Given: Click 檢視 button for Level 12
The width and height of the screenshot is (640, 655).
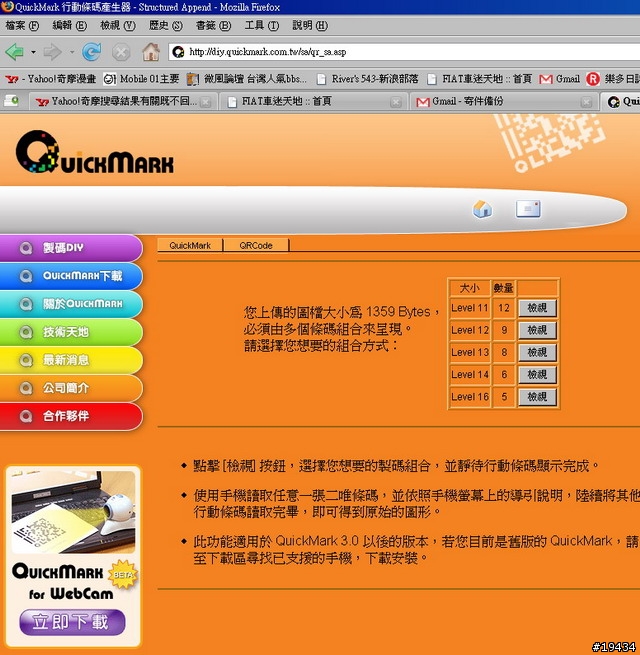Looking at the screenshot, I should 537,330.
